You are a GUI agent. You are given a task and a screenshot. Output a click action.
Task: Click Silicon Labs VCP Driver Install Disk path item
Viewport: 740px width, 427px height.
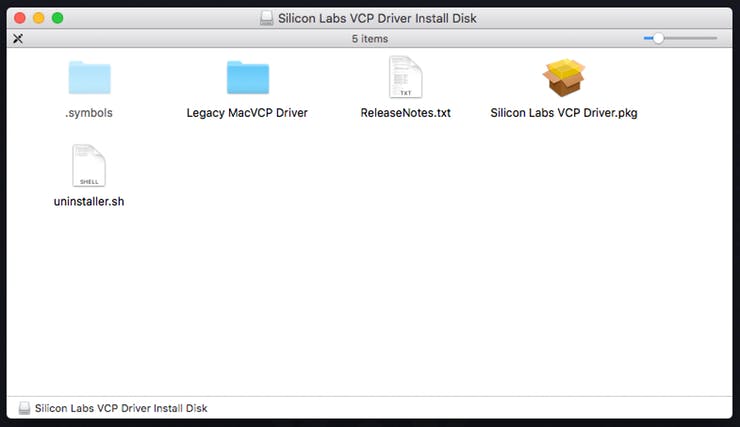[x=121, y=408]
